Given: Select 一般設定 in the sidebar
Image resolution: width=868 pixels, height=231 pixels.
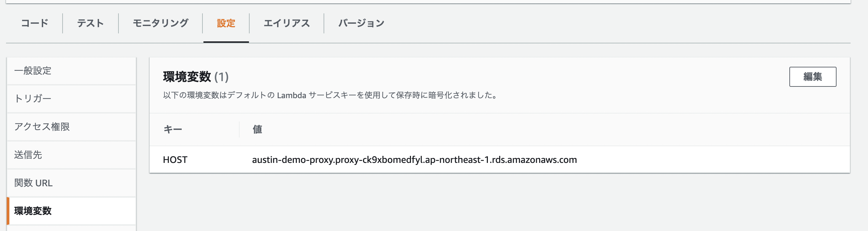Looking at the screenshot, I should [33, 71].
